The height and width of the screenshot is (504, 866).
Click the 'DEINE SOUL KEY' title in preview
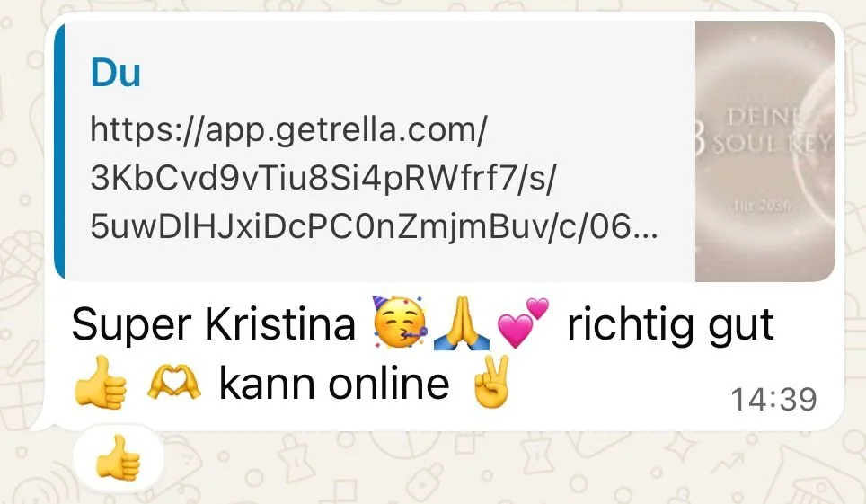click(x=764, y=131)
